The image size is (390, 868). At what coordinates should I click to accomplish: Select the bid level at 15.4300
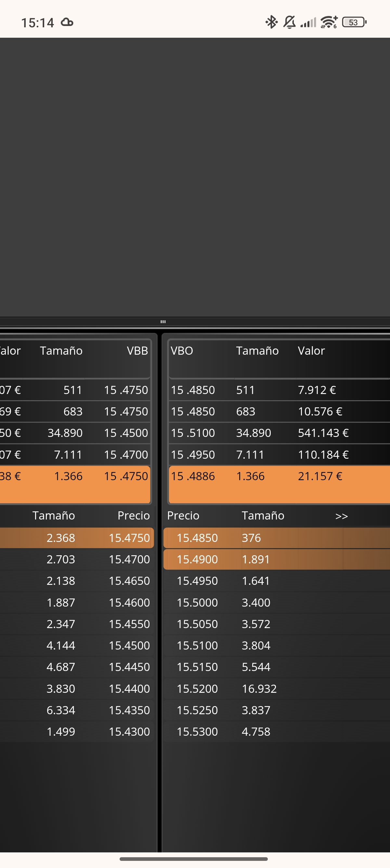pyautogui.click(x=129, y=731)
